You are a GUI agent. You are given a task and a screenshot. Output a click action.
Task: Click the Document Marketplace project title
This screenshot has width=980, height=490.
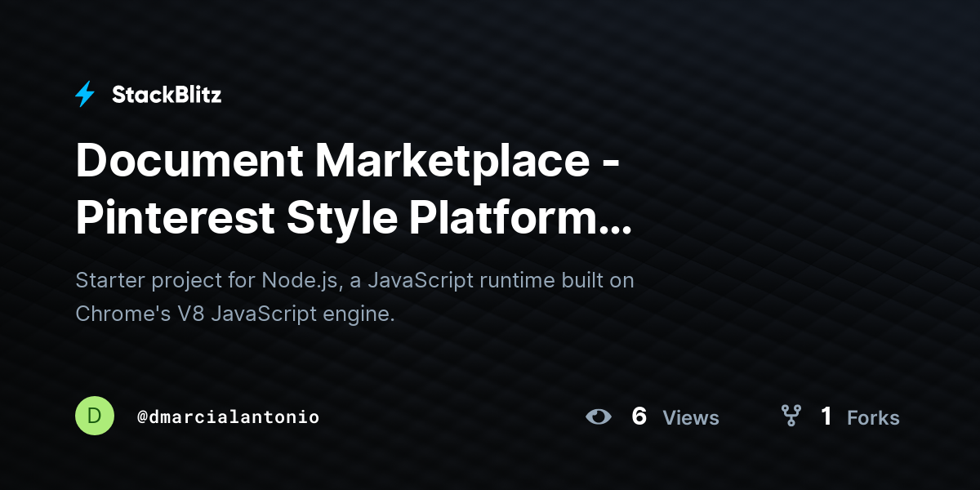coord(354,189)
